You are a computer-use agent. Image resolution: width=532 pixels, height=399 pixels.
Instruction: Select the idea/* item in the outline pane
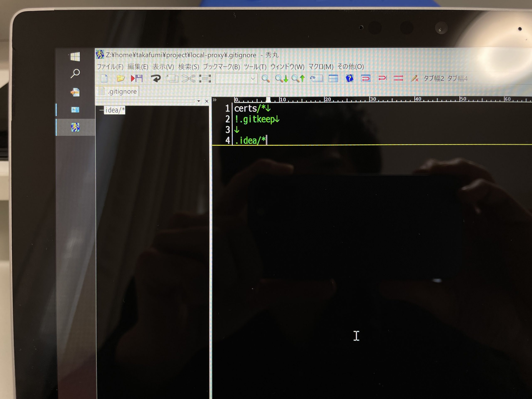[x=115, y=110]
